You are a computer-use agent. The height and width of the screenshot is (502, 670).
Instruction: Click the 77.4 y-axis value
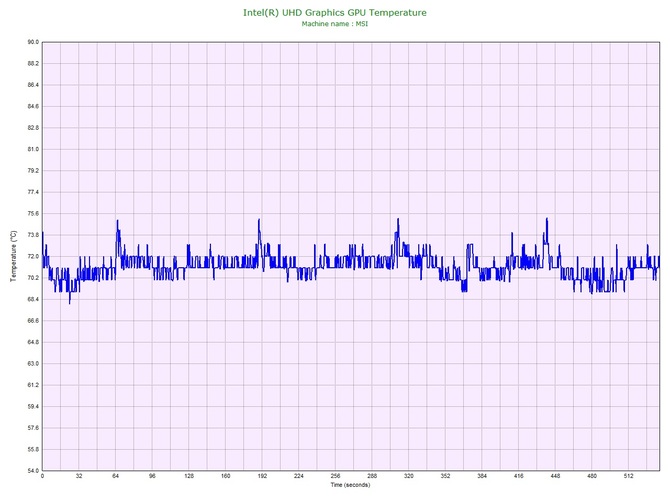(x=33, y=192)
